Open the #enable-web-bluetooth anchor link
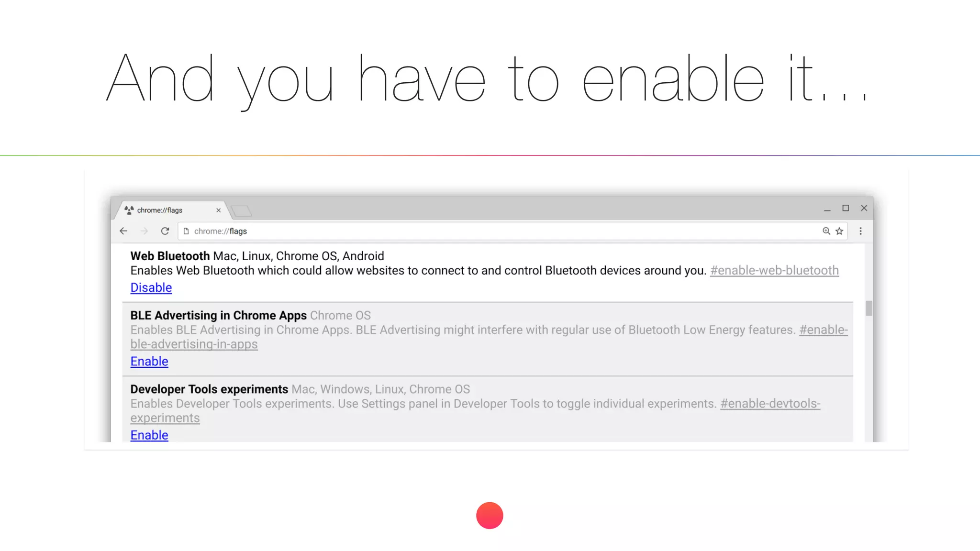The image size is (980, 551). [x=774, y=270]
